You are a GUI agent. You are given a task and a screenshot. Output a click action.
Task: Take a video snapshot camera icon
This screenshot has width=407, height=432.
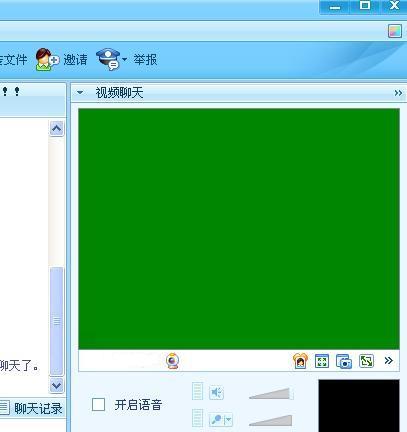(x=344, y=361)
